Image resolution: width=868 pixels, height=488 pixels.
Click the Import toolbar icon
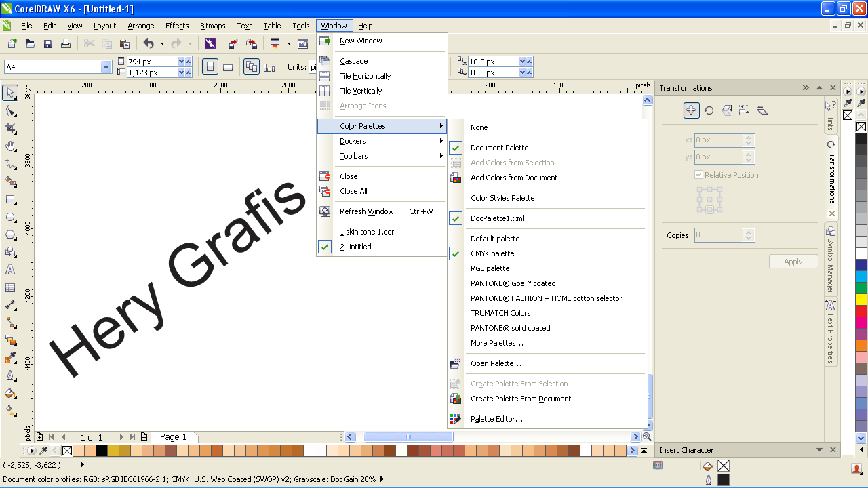pos(233,43)
